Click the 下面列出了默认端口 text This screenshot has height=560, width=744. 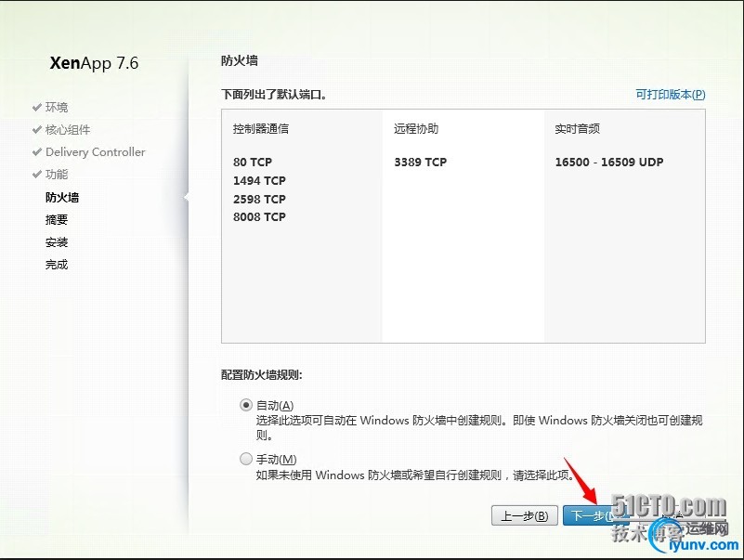pyautogui.click(x=274, y=95)
